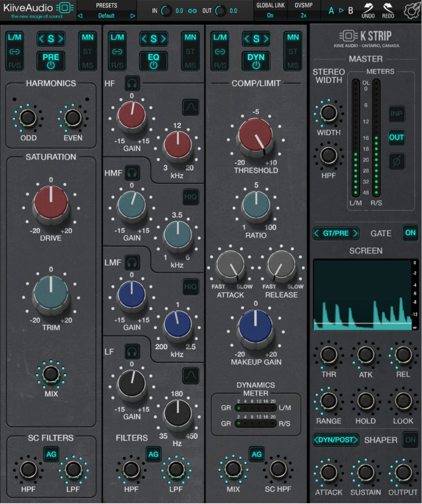Toggle the EQ section power button
Image resolution: width=422 pixels, height=504 pixels.
coord(153,61)
